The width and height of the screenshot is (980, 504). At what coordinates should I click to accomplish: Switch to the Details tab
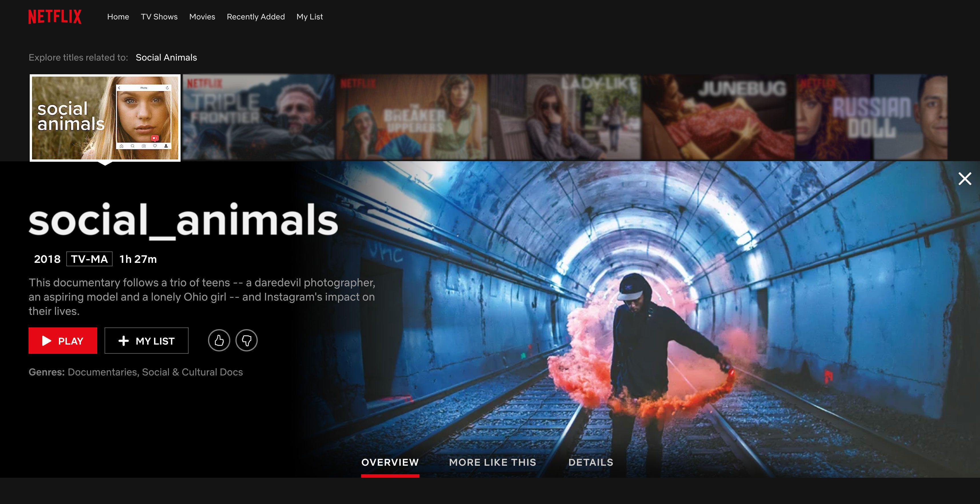tap(591, 462)
